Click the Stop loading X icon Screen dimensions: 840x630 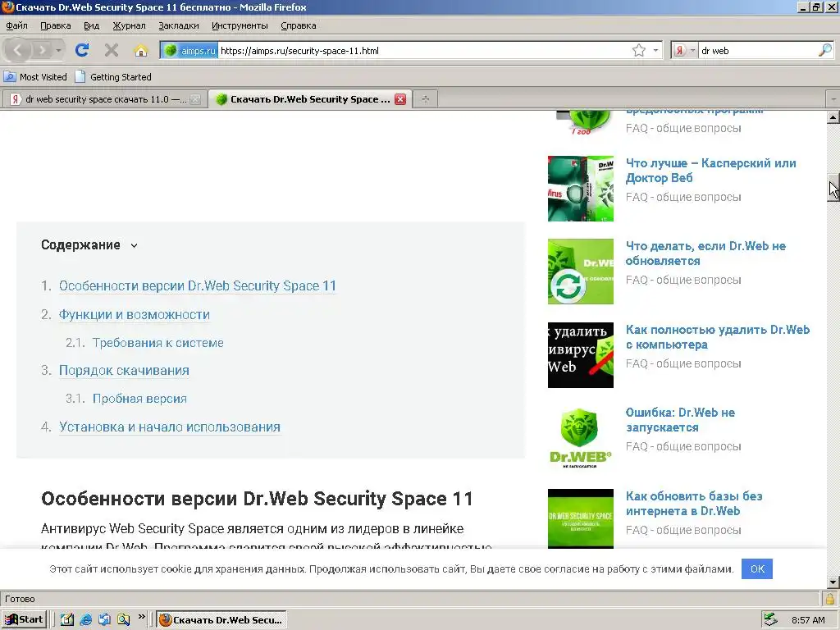click(x=112, y=50)
